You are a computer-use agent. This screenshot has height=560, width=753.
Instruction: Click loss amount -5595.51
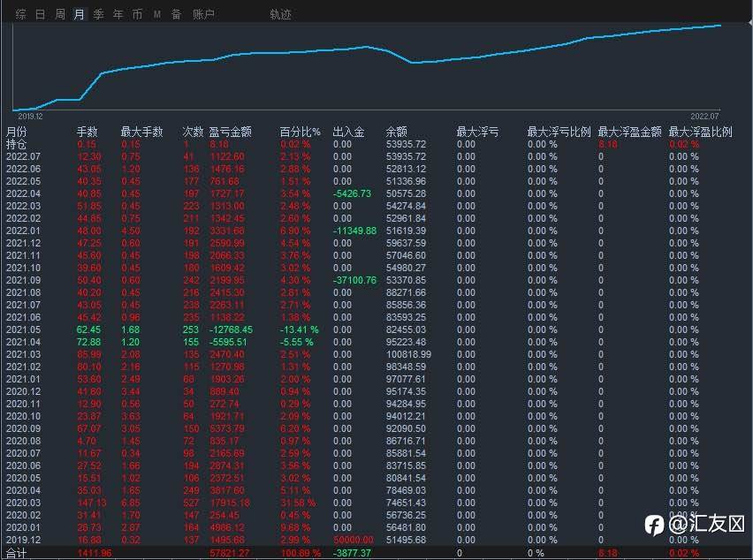coord(228,342)
